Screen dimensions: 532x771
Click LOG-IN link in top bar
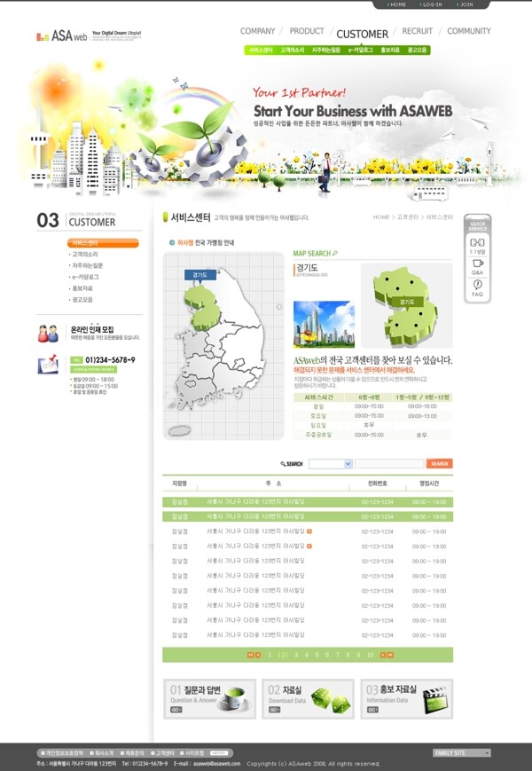[431, 4]
